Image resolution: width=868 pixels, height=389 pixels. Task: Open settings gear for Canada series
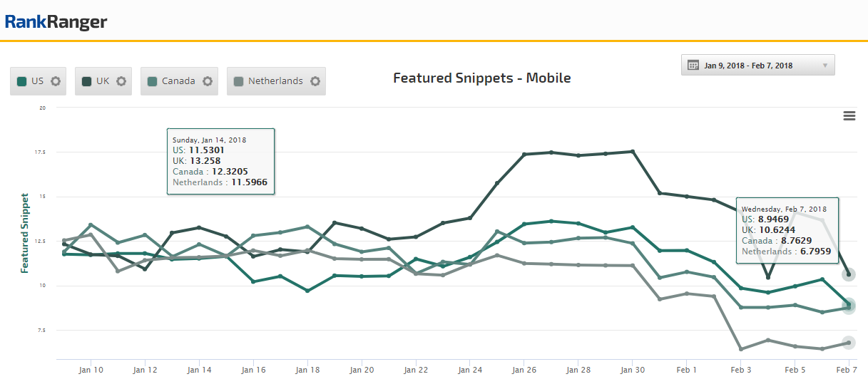(208, 81)
